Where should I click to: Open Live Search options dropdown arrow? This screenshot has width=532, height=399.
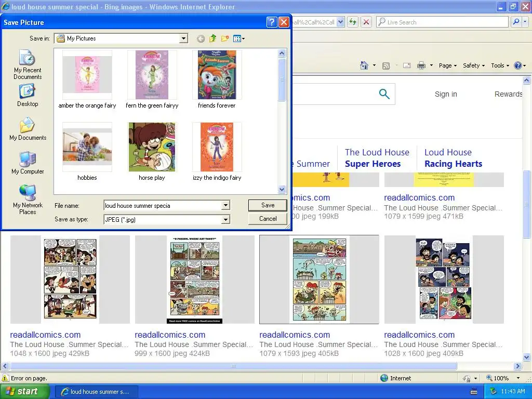pos(525,22)
